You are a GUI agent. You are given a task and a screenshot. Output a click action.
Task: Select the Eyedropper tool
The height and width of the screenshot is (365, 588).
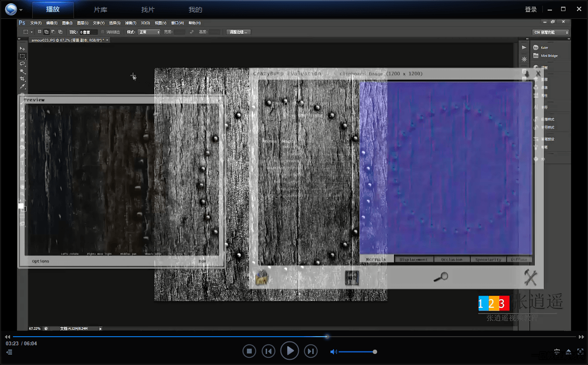[x=22, y=86]
